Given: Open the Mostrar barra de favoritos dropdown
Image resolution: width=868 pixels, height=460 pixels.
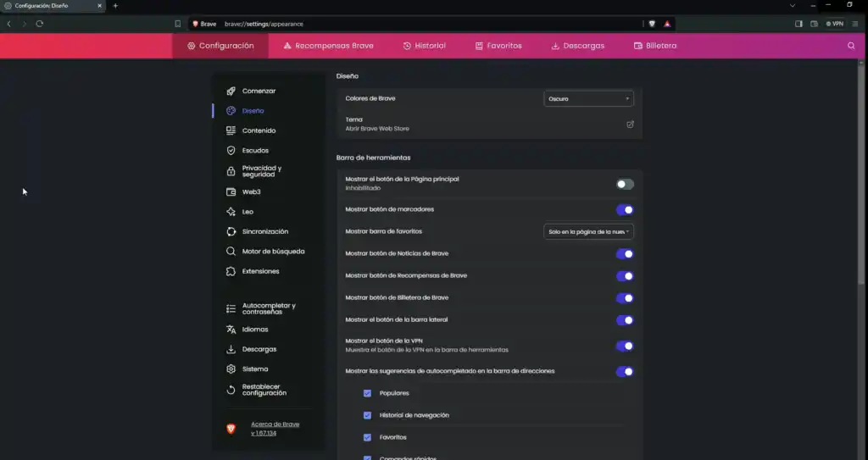Looking at the screenshot, I should click(x=588, y=231).
